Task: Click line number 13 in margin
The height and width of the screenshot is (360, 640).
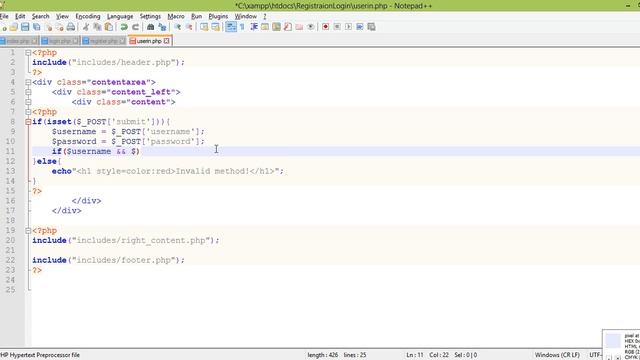Action: click(11, 171)
